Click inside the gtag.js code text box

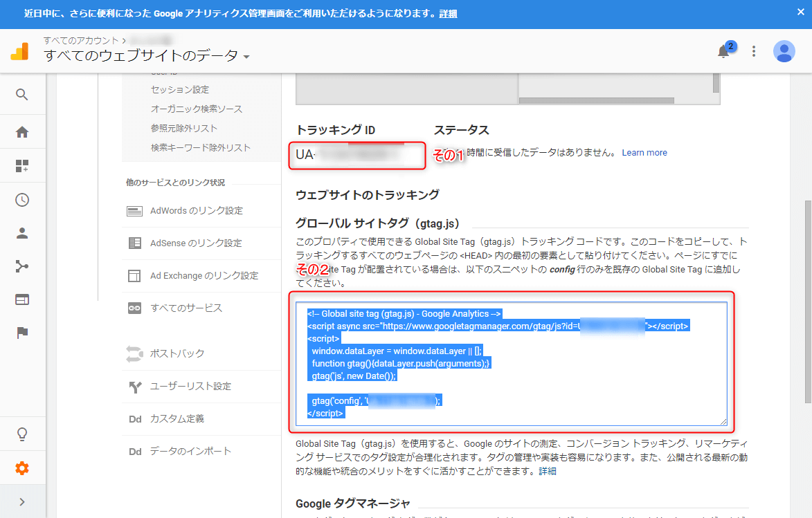[x=511, y=363]
